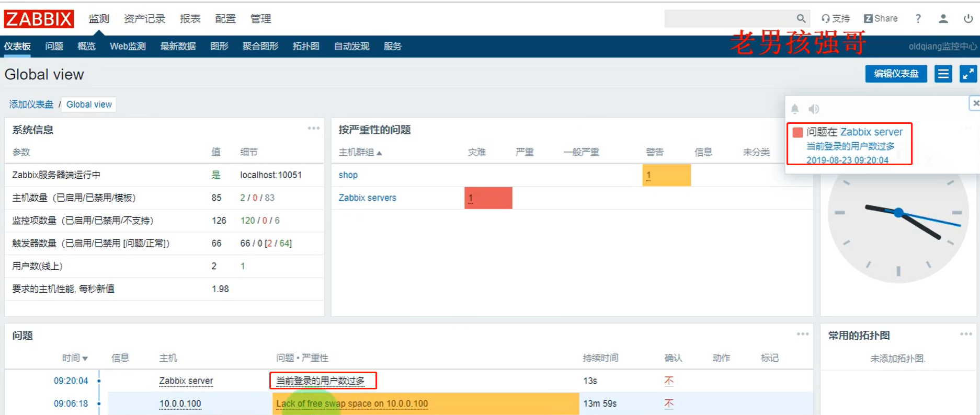The image size is (980, 415).
Task: Click into the top search field
Action: click(730, 19)
